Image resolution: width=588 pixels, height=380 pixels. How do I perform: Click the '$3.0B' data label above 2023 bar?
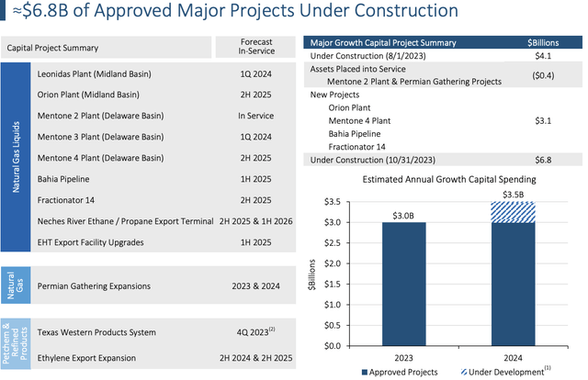[x=403, y=216]
